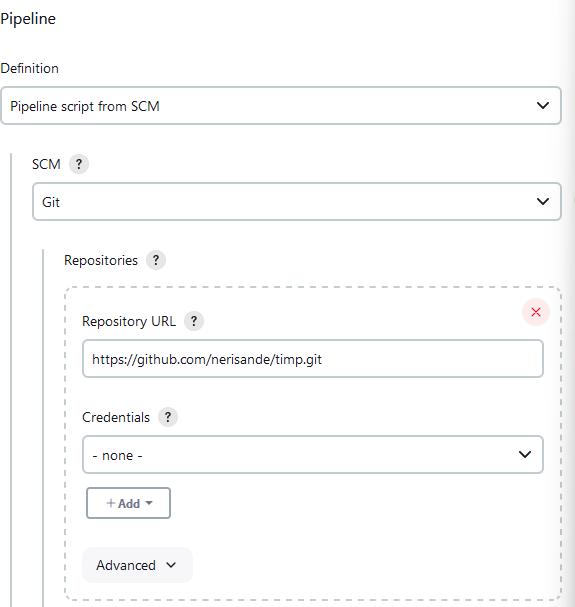Image resolution: width=575 pixels, height=607 pixels.
Task: Click the Repositories label text
Action: pos(101,261)
